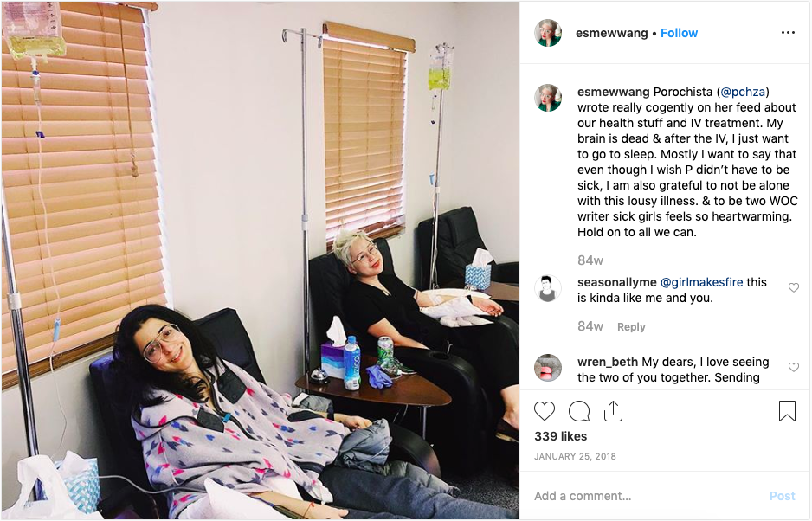Click the January 25, 2018 timestamp
812x521 pixels.
click(575, 457)
